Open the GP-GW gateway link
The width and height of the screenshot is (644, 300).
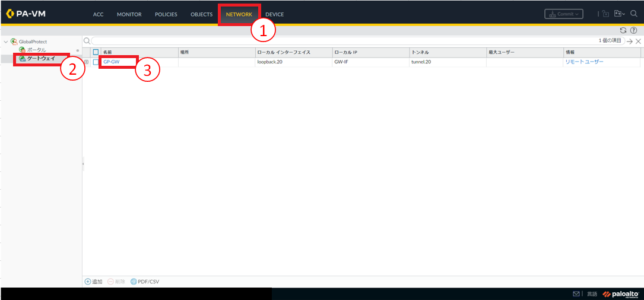click(x=112, y=62)
